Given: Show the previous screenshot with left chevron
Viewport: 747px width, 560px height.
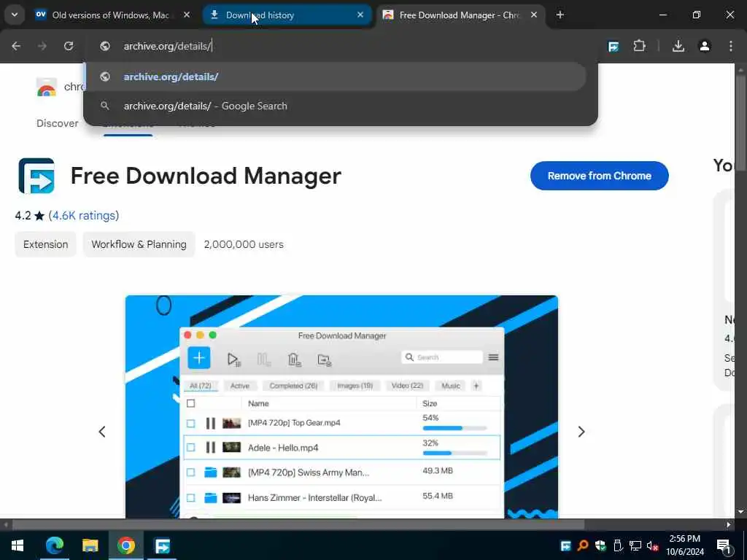Looking at the screenshot, I should [x=102, y=432].
